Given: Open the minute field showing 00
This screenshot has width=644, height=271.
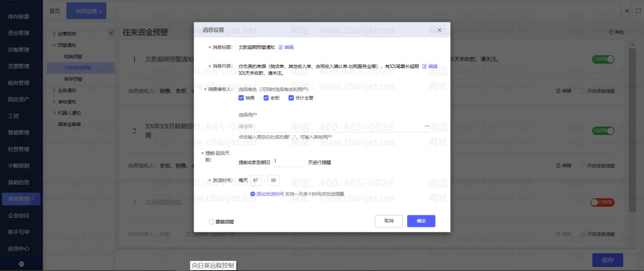Looking at the screenshot, I should click(x=273, y=180).
